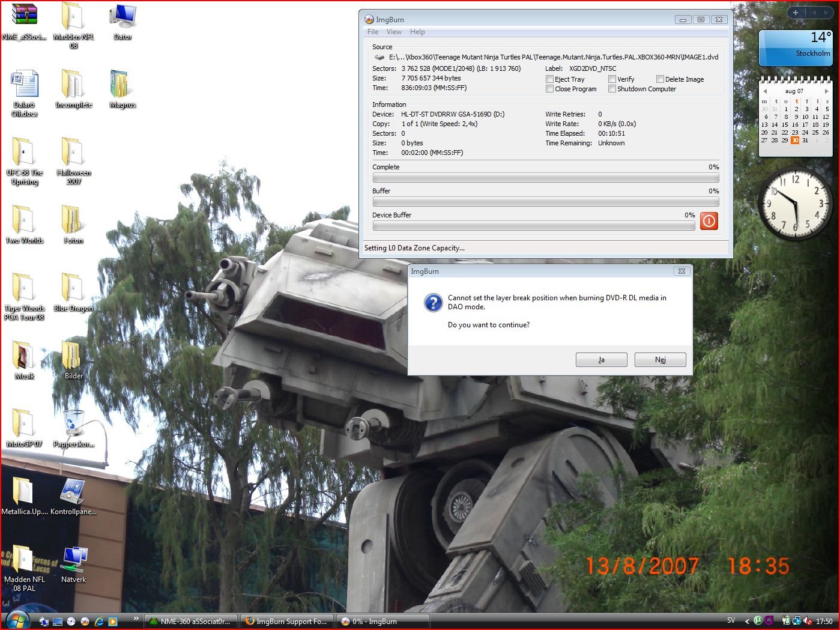Click Ja to continue burning
Screen dimensions: 840x630
[x=601, y=360]
